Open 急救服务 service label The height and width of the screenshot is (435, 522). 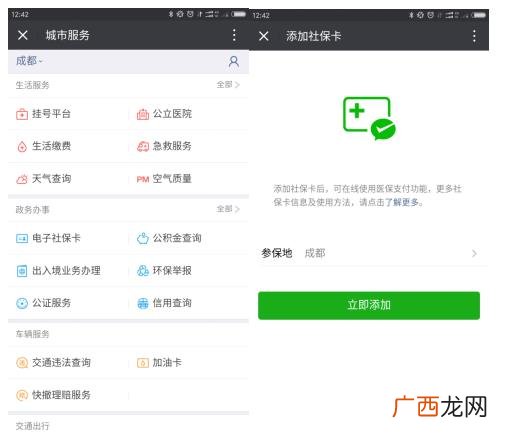pyautogui.click(x=172, y=146)
